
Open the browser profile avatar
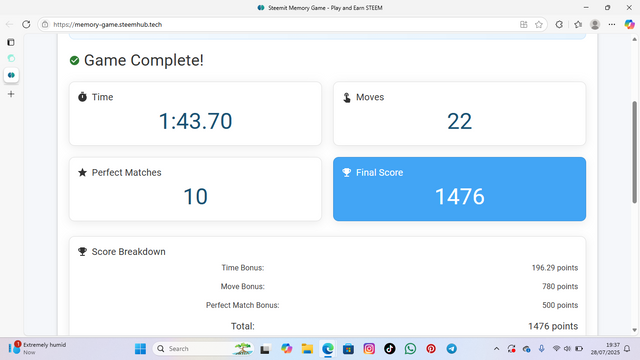click(x=595, y=24)
